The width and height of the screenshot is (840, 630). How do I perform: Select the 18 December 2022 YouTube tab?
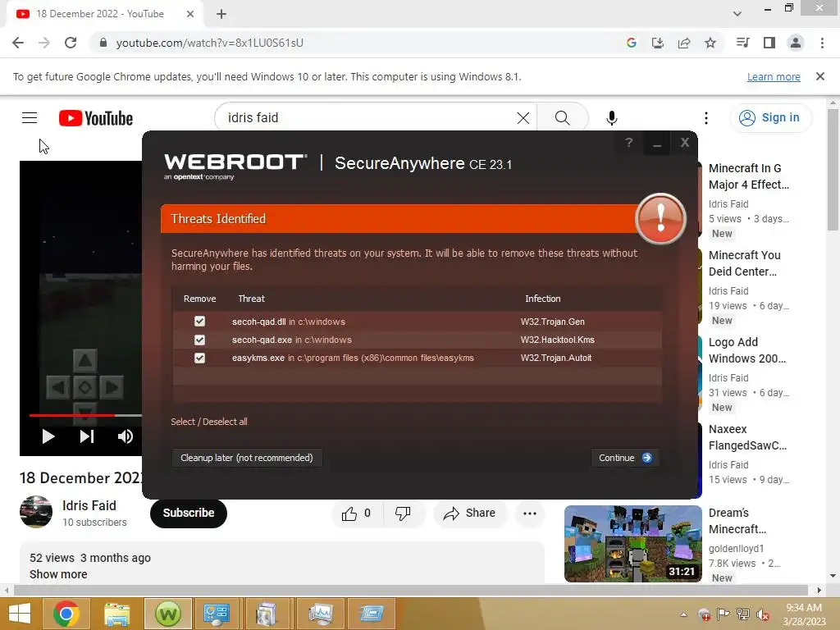[105, 14]
